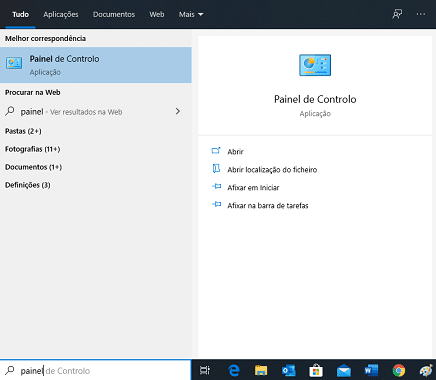Choose Afixar na barra de tarefas
This screenshot has height=380, width=436.
(268, 206)
